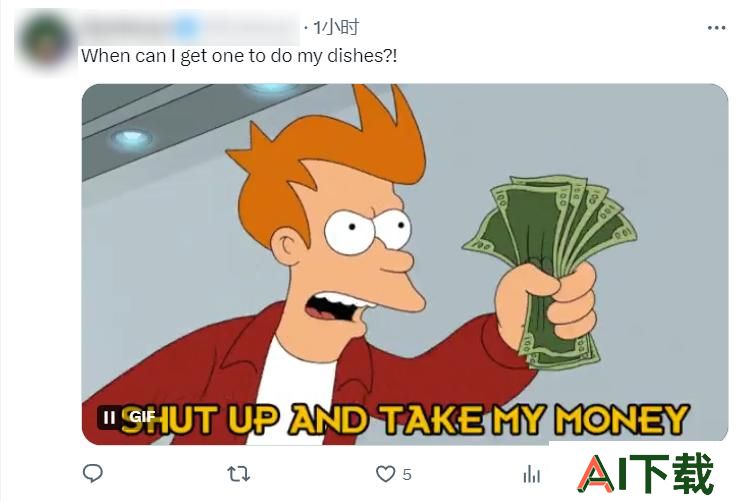Click the green 下载 text in watermark
The image size is (749, 501).
click(676, 473)
